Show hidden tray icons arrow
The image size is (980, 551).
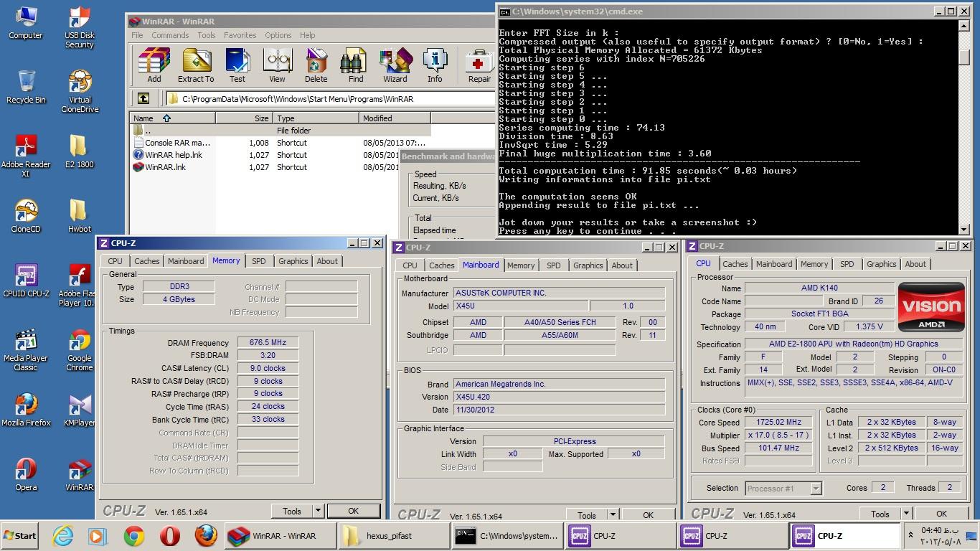pyautogui.click(x=911, y=536)
